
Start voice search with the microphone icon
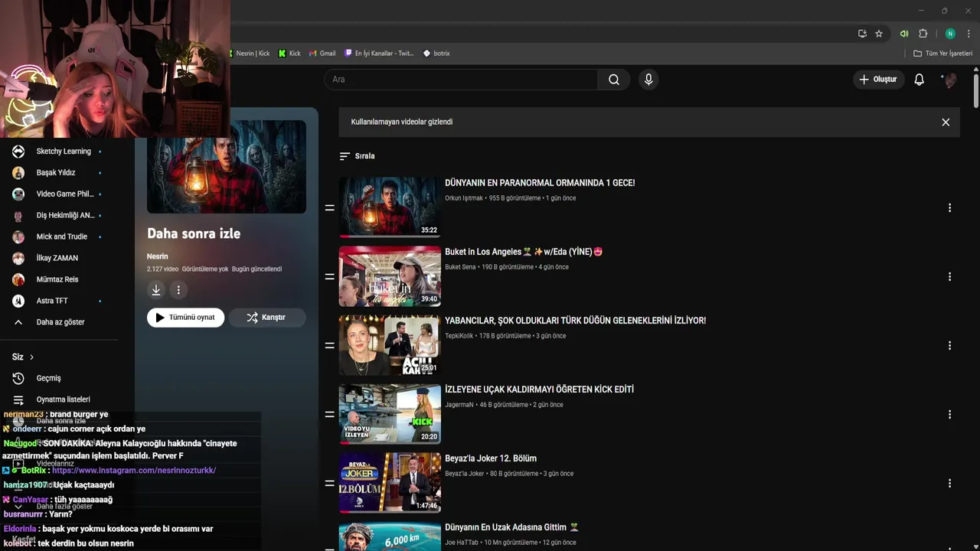pyautogui.click(x=648, y=80)
